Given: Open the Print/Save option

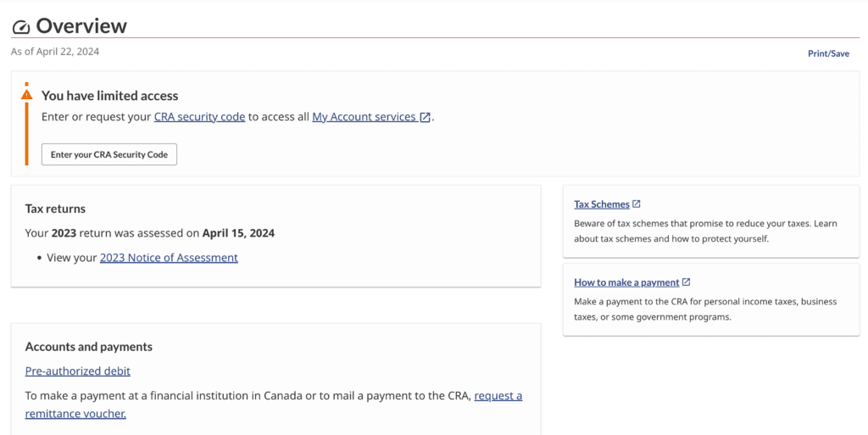Looking at the screenshot, I should (x=828, y=53).
